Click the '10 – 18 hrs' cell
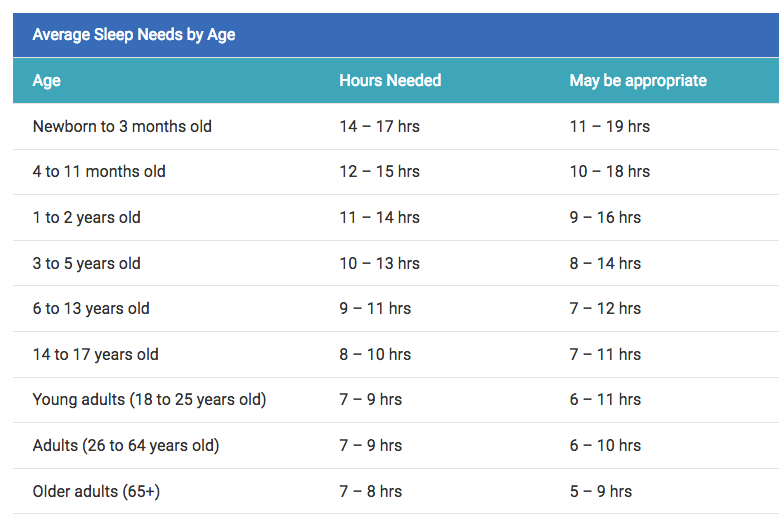 click(610, 172)
